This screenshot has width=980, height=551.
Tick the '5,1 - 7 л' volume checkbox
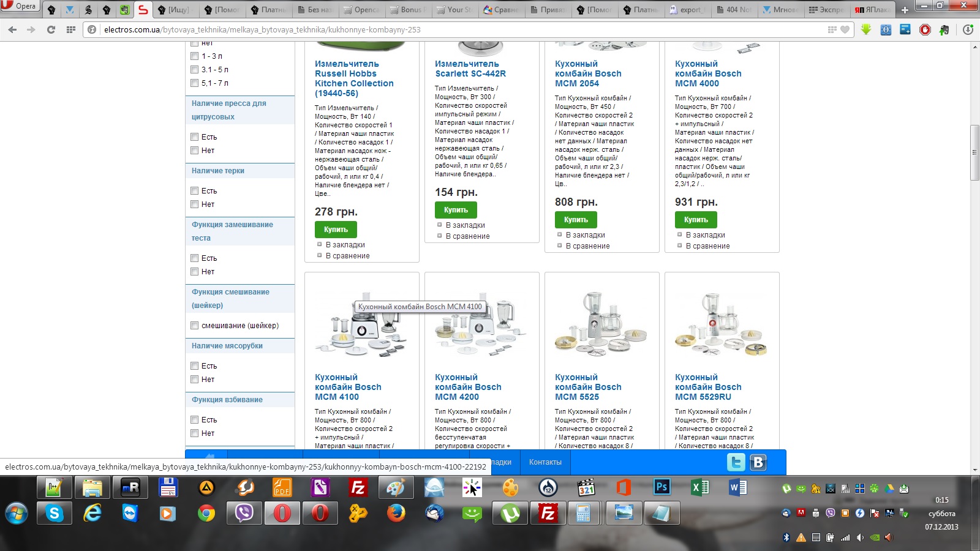195,83
